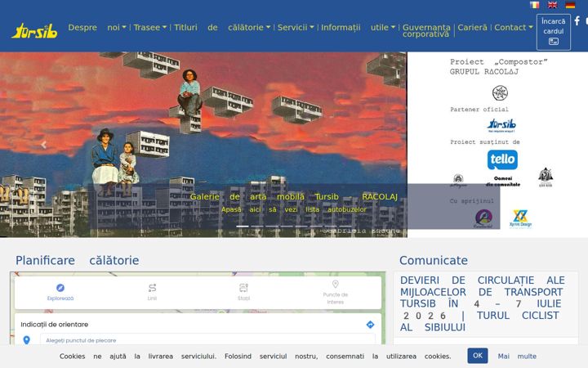Click the card icon under Încarcă cardul
Viewport: 588px width, 368px height.
554,42
